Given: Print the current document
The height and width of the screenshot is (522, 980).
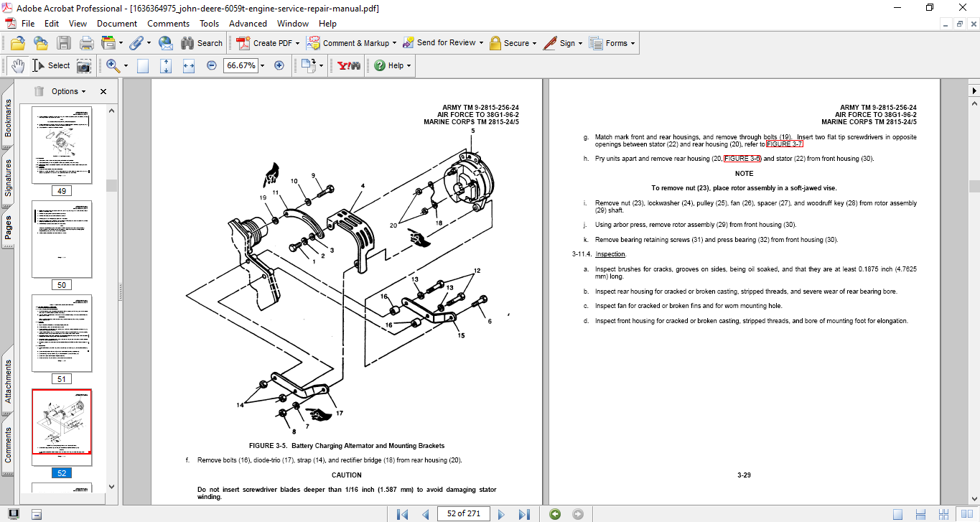Looking at the screenshot, I should pos(86,42).
